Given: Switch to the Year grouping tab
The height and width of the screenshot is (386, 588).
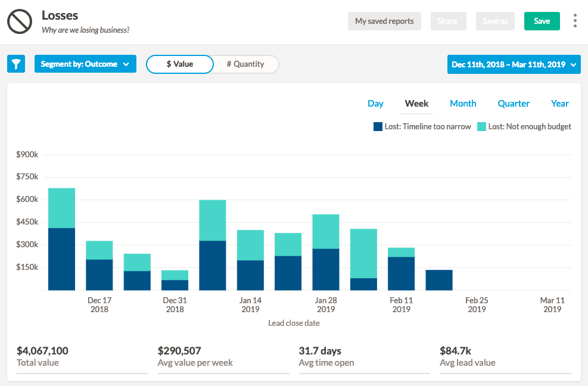Looking at the screenshot, I should pyautogui.click(x=559, y=104).
